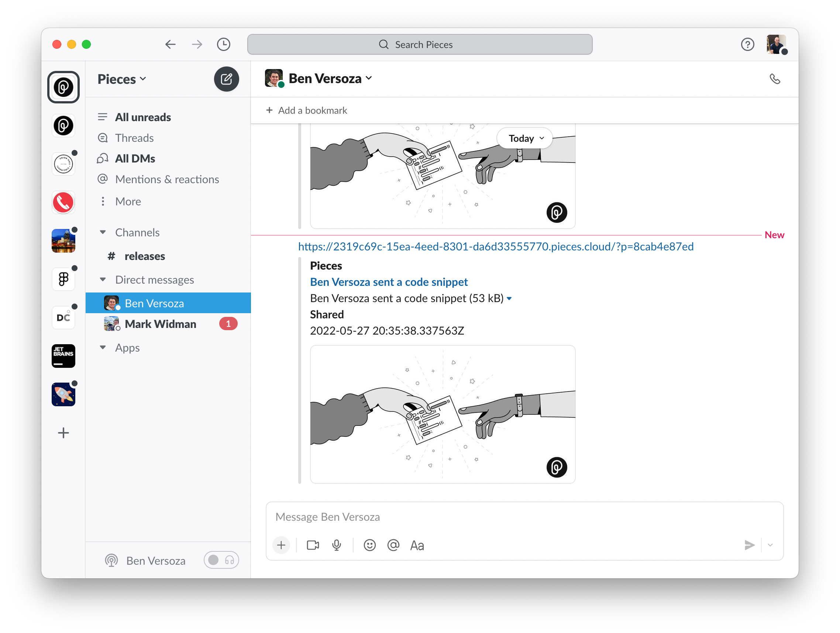The image size is (840, 633).
Task: Open the Union Hall workspace icon
Action: click(63, 164)
